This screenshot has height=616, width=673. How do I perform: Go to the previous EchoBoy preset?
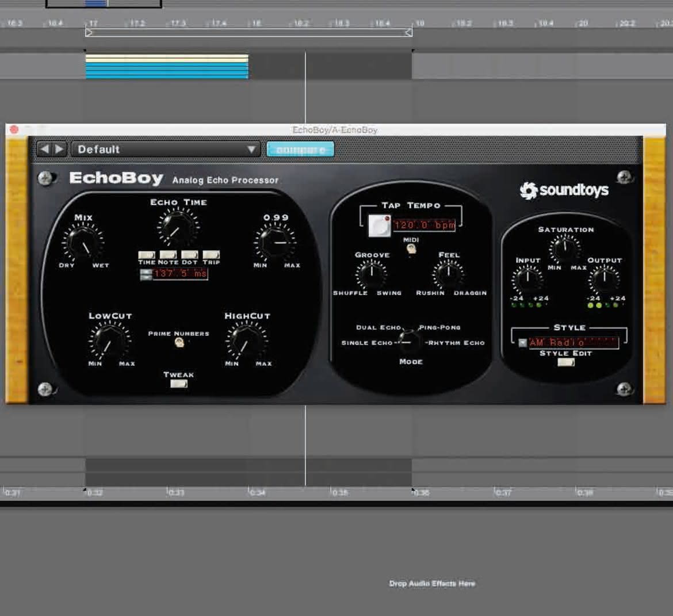point(45,149)
